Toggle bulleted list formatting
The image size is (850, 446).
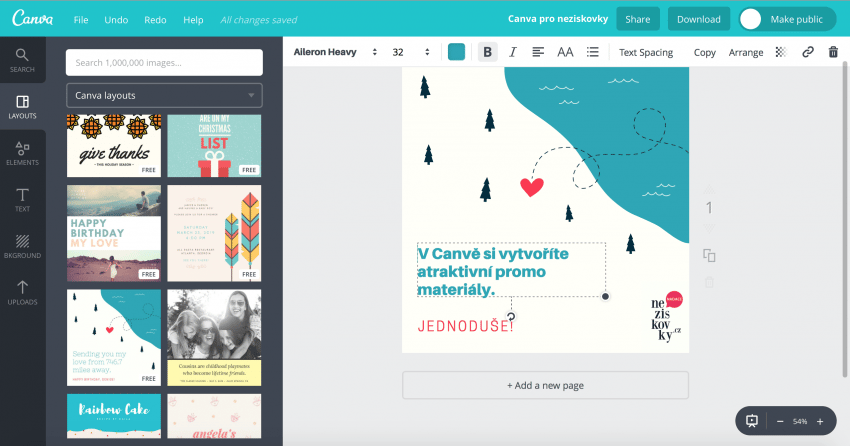(x=593, y=52)
